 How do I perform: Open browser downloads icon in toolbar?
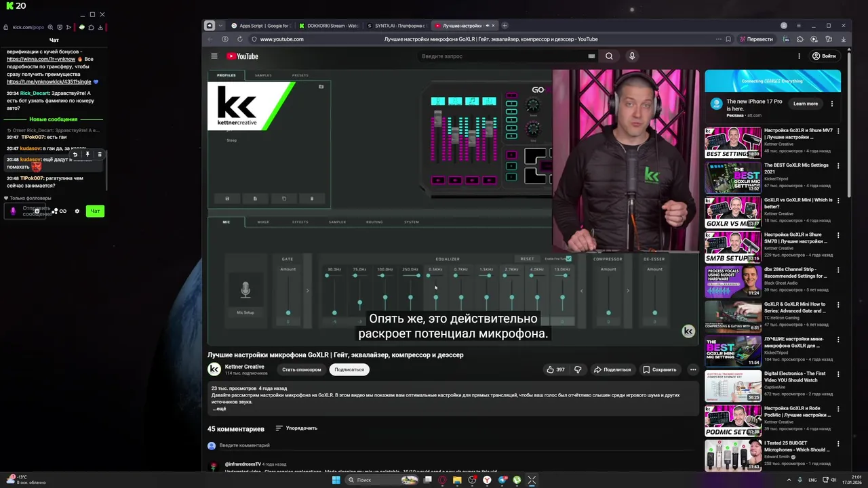tap(844, 39)
